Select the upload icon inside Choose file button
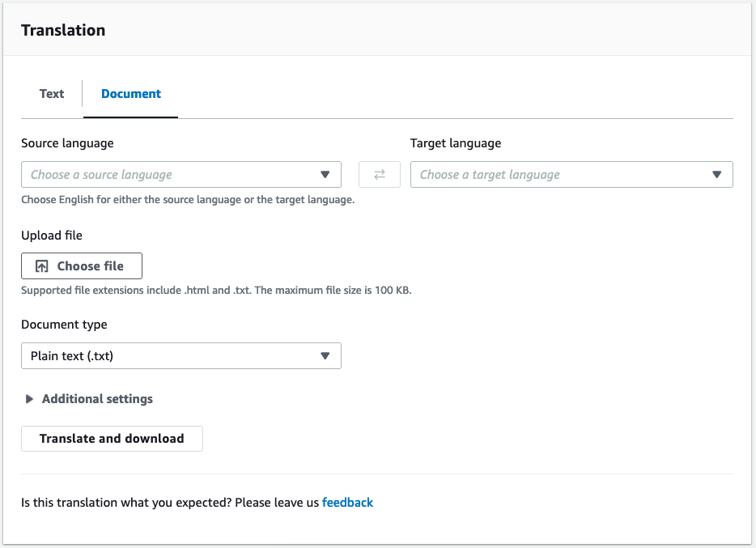Viewport: 756px width, 548px height. coord(39,265)
